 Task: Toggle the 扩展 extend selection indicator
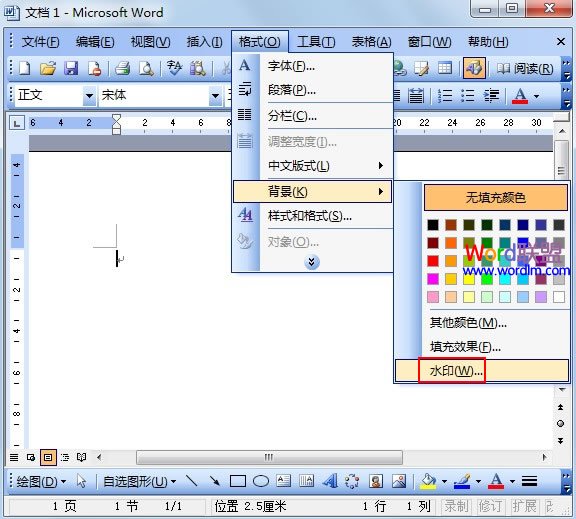pos(525,506)
